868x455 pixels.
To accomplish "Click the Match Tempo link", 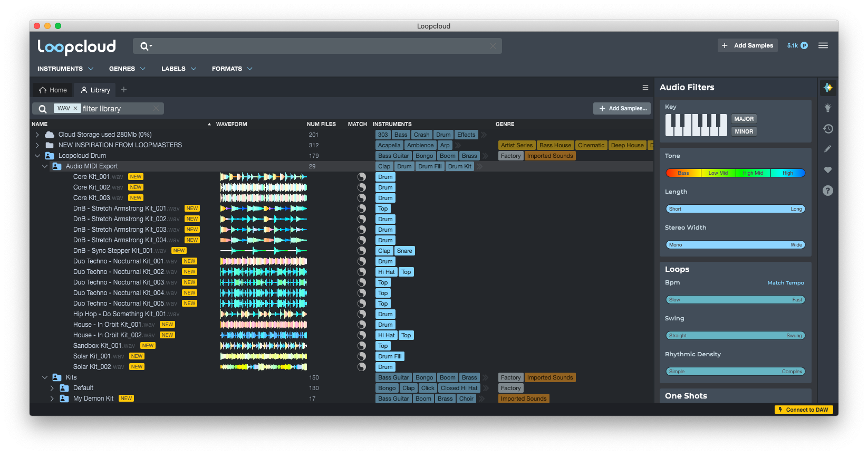I will 786,283.
